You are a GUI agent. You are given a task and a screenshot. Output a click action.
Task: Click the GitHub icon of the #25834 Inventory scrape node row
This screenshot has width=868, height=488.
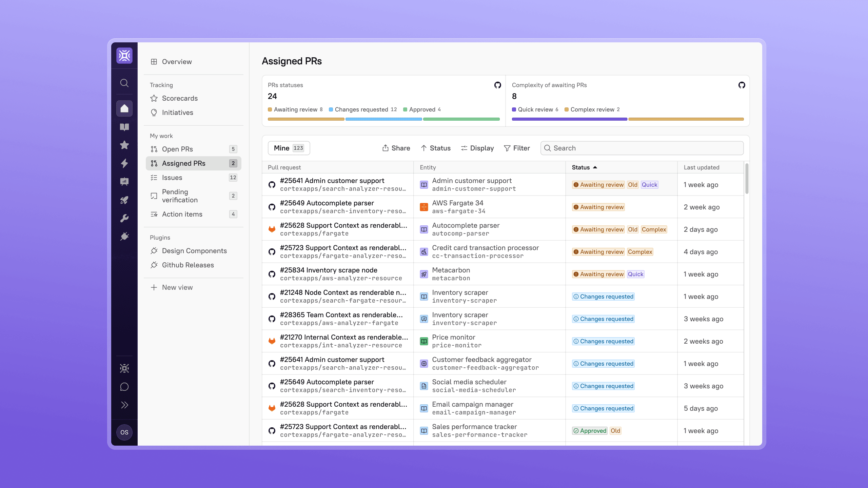point(272,274)
